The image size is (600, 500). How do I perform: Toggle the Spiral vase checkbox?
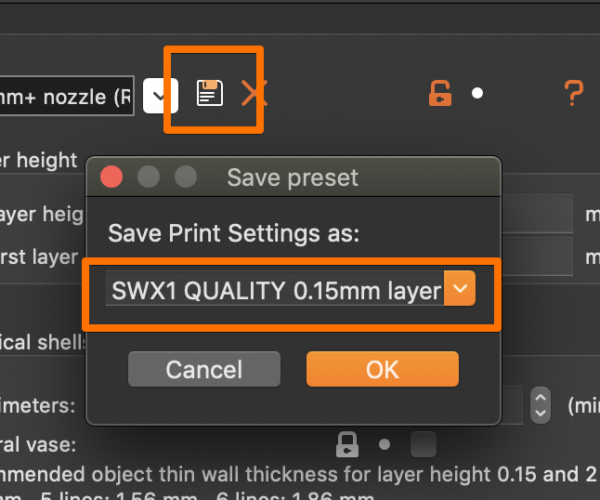coord(423,444)
